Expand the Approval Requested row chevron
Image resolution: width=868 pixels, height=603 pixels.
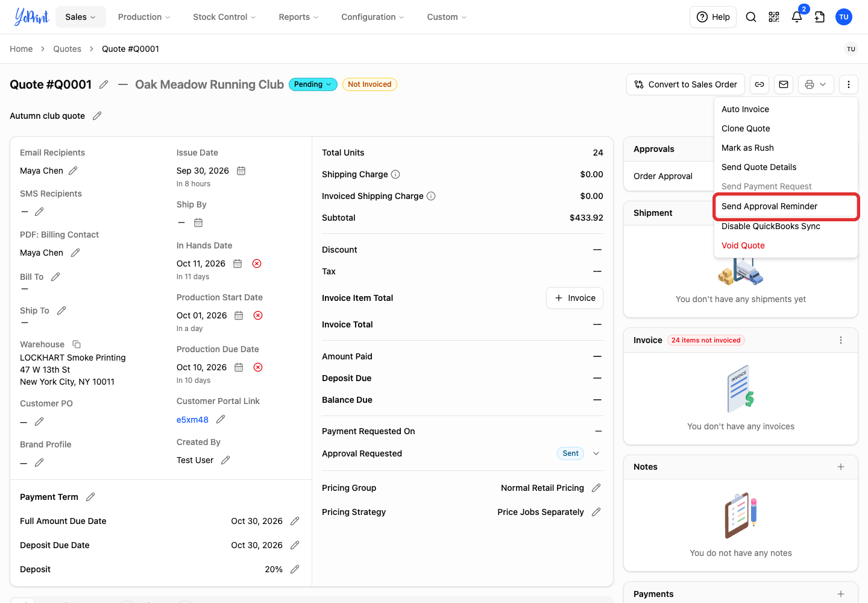(x=596, y=453)
